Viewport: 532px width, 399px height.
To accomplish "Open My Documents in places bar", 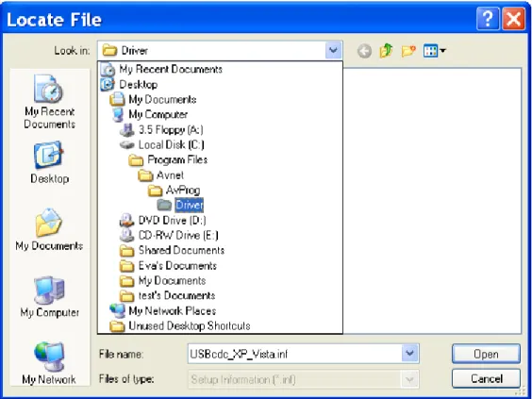I will click(x=49, y=229).
